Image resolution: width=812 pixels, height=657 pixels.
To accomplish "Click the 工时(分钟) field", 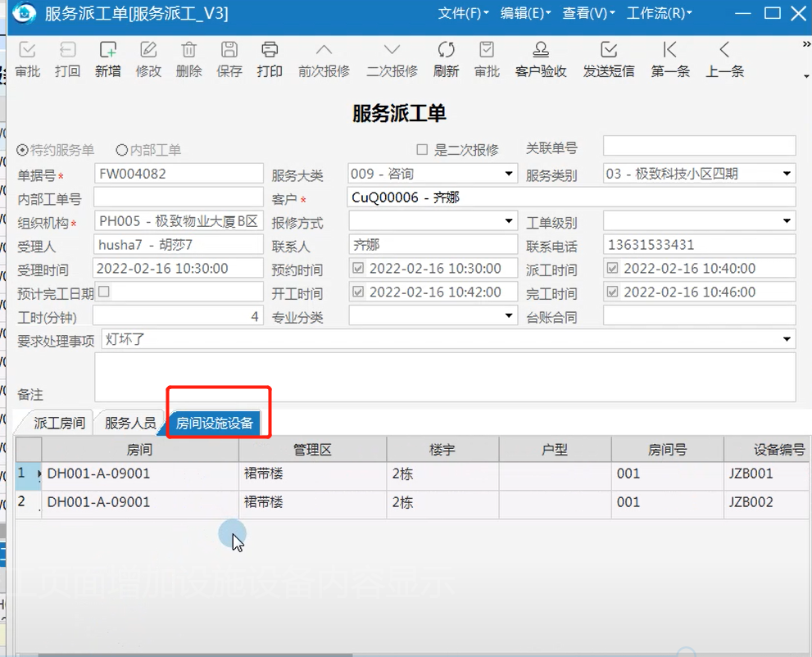I will (178, 315).
